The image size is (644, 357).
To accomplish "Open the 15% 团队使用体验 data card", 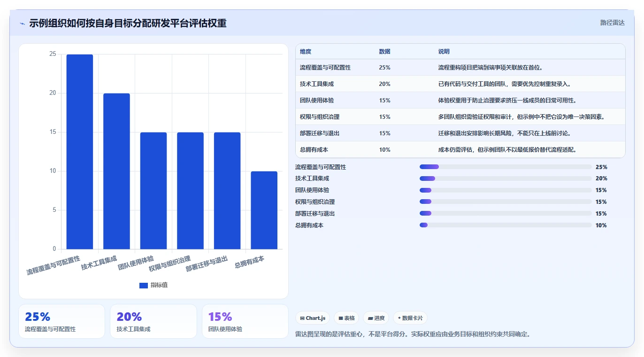I will (245, 321).
